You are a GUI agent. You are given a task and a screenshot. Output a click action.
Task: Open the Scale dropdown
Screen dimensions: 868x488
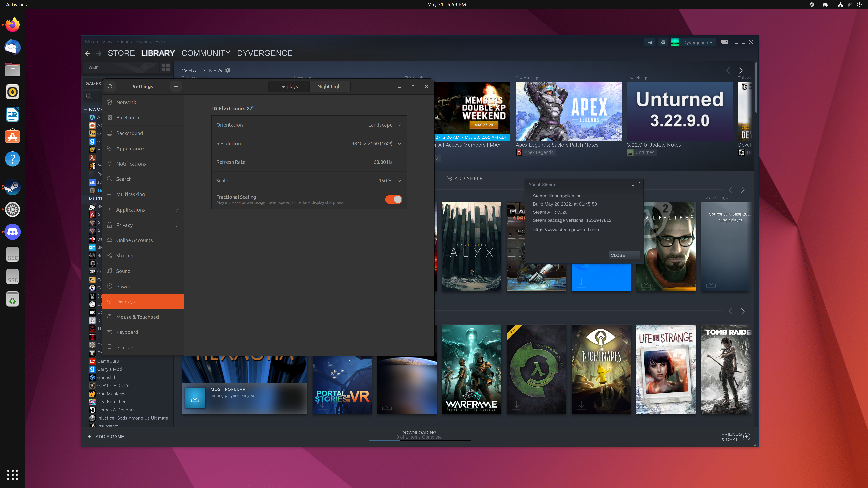309,181
